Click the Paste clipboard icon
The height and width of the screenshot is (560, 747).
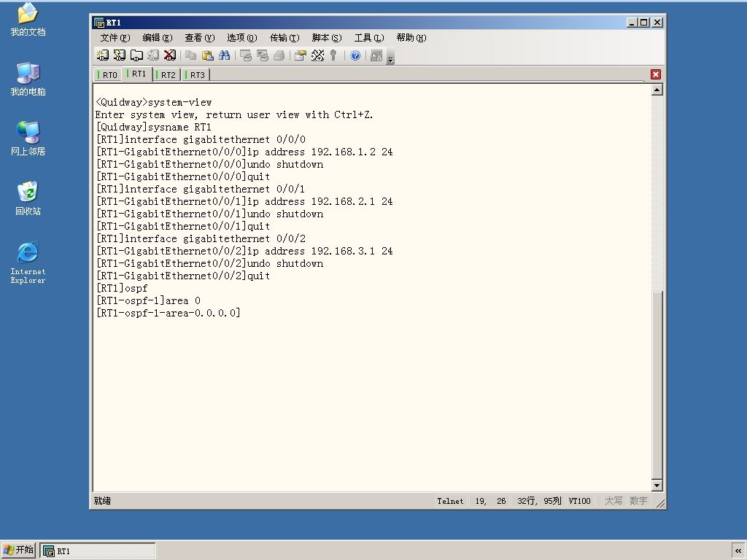pyautogui.click(x=207, y=55)
